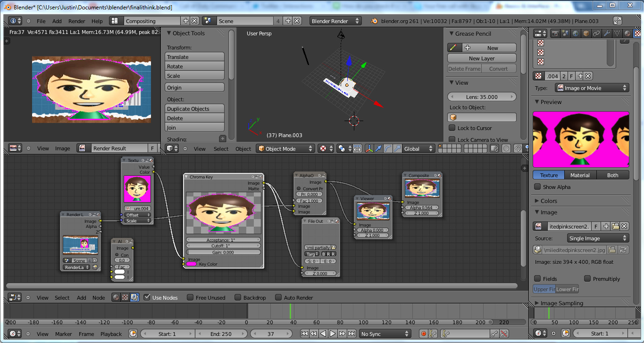The width and height of the screenshot is (644, 343).
Task: Select the compositing nodes tree type icon
Action: [x=134, y=297]
